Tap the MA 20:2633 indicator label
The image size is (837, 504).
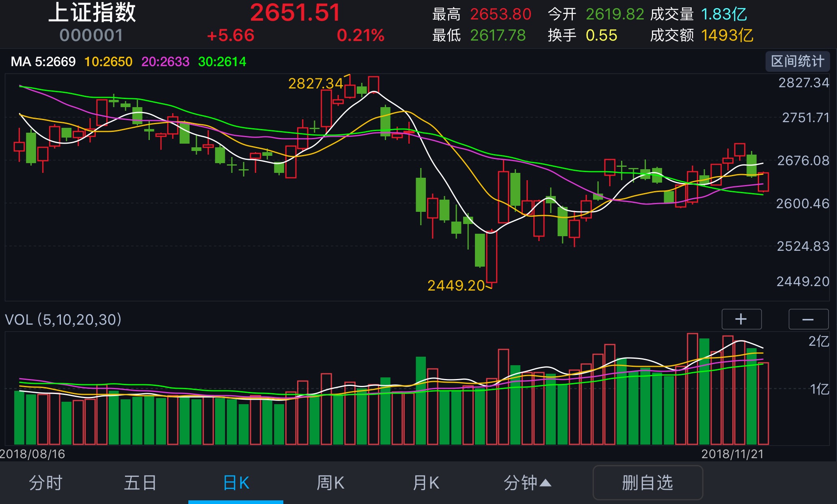[165, 62]
